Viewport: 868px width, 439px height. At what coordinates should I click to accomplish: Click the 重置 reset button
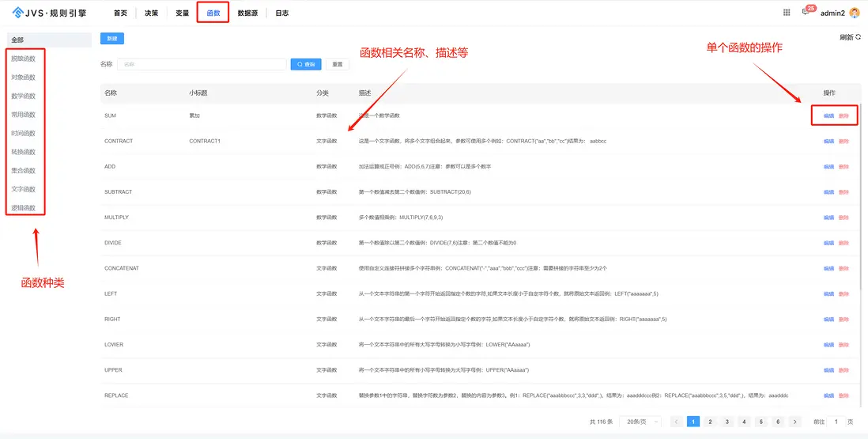pos(337,64)
